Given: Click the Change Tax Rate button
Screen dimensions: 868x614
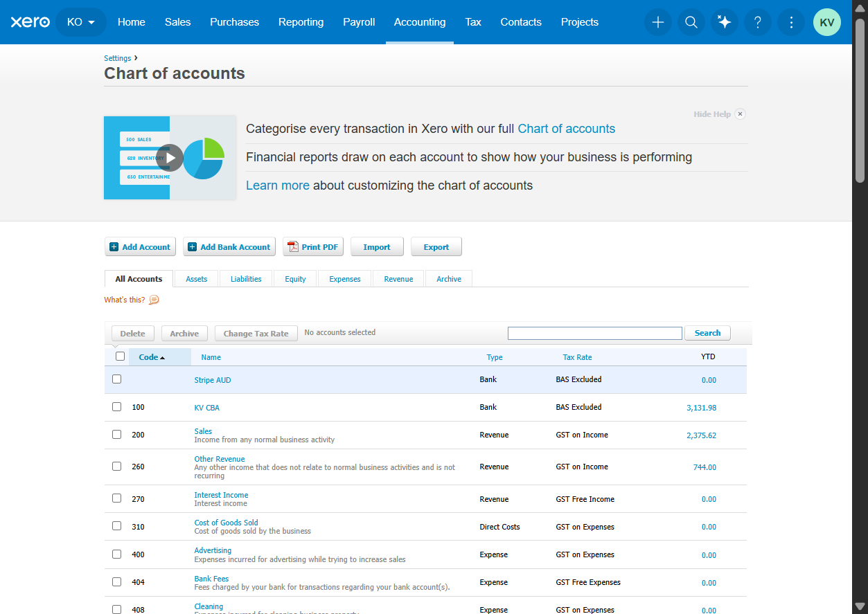Looking at the screenshot, I should tap(256, 334).
